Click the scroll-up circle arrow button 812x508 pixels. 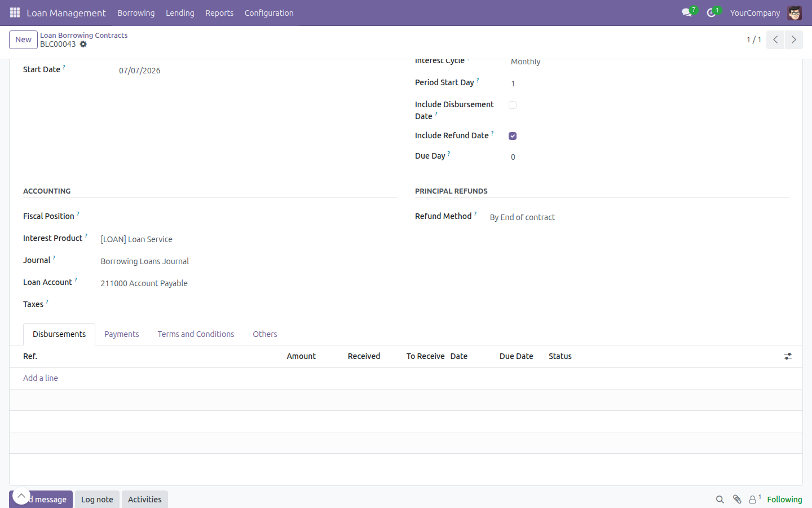pos(21,496)
